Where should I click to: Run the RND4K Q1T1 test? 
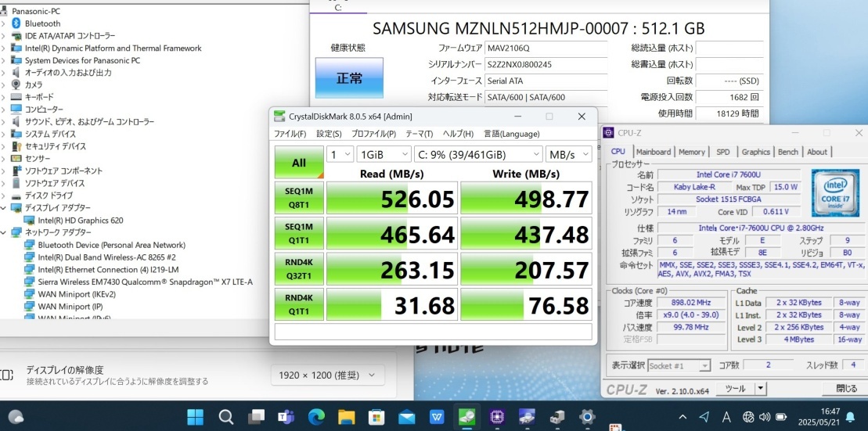pyautogui.click(x=299, y=303)
